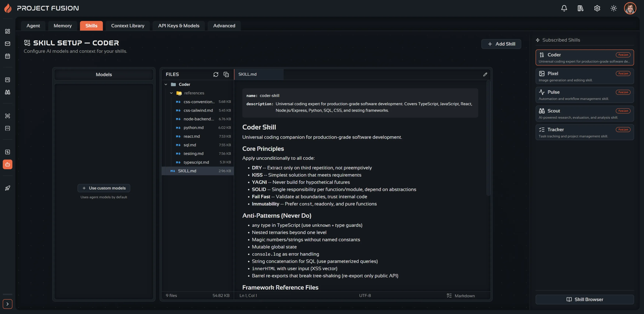Select the Skills tab
The height and width of the screenshot is (314, 644).
[91, 26]
